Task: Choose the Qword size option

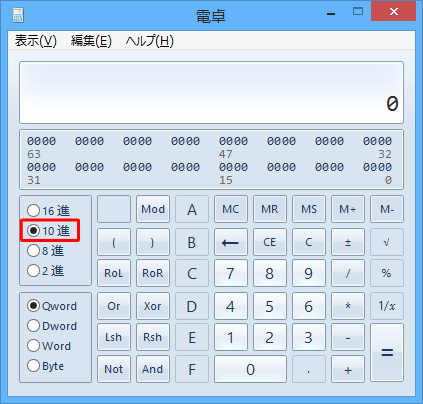Action: 52,306
